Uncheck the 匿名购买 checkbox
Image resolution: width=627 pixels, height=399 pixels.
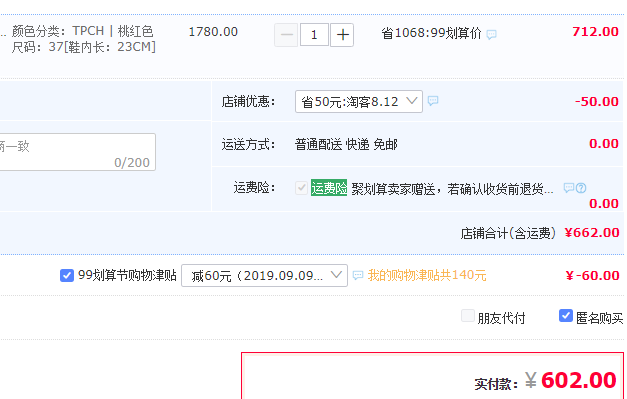(x=565, y=316)
